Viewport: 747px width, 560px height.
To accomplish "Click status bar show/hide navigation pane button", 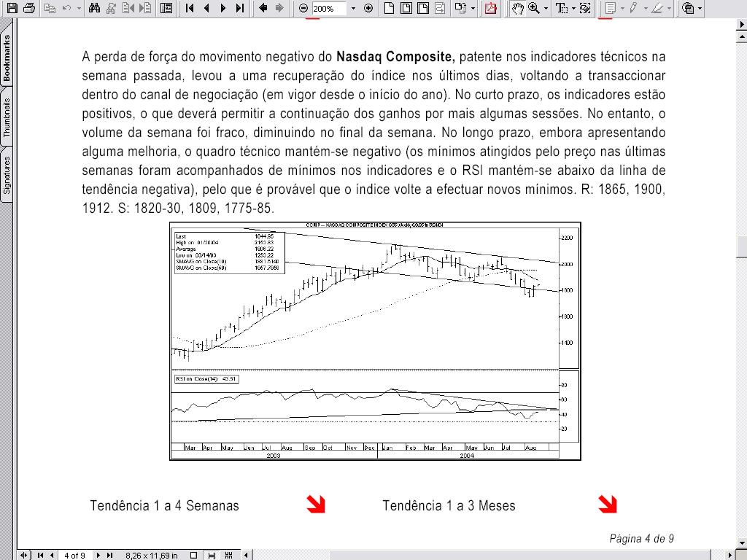I will (x=24, y=555).
